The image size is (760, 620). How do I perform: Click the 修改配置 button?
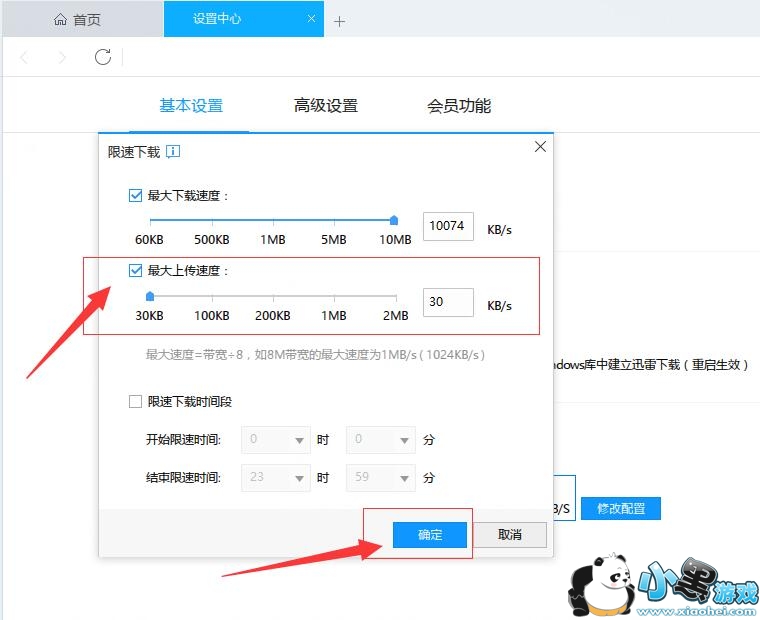[x=621, y=509]
